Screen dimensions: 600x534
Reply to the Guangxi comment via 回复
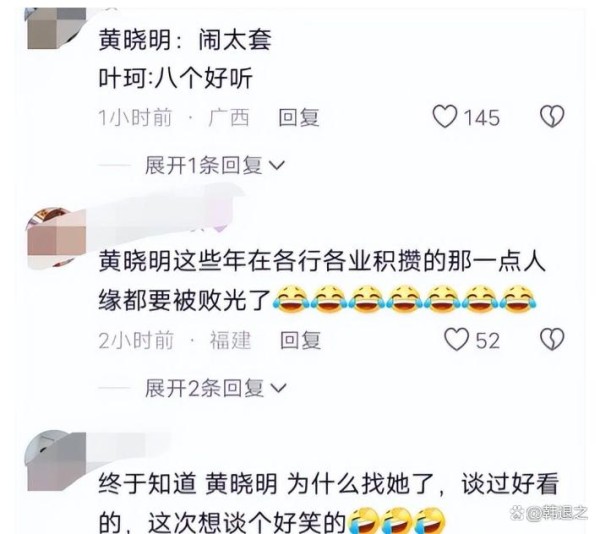coord(299,117)
